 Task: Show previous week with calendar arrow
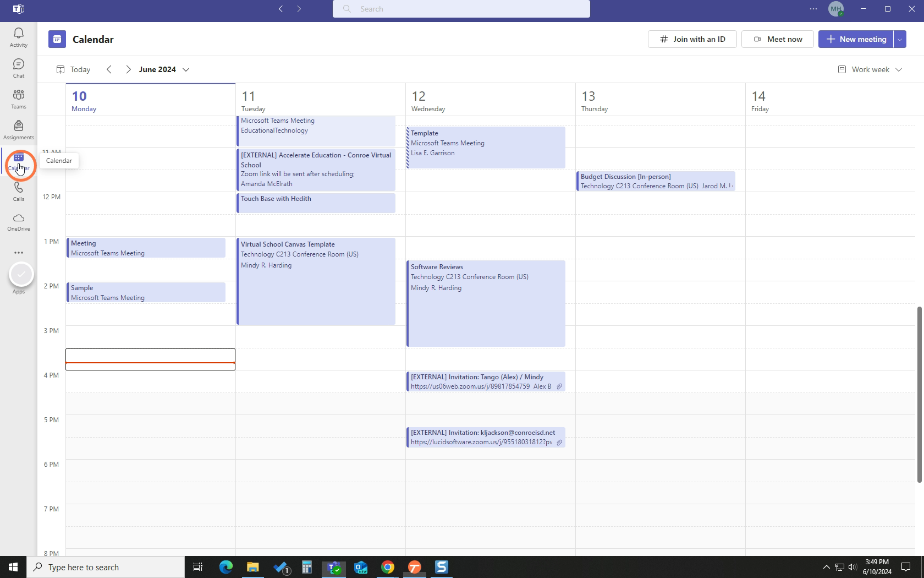tap(109, 69)
